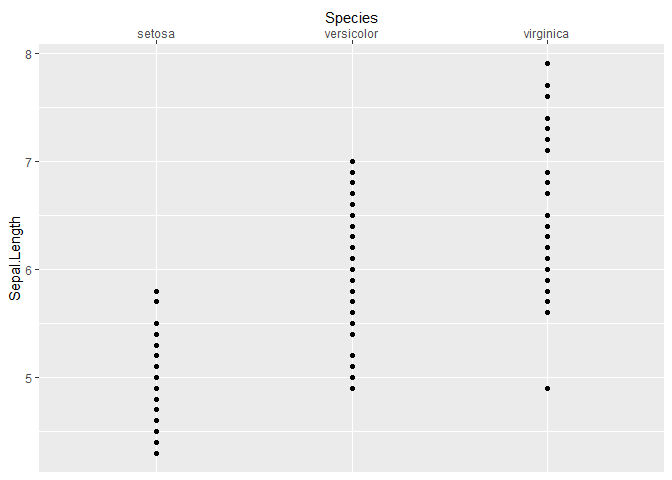672x480 pixels.
Task: Click the setosa point at value 5
Action: tap(156, 378)
